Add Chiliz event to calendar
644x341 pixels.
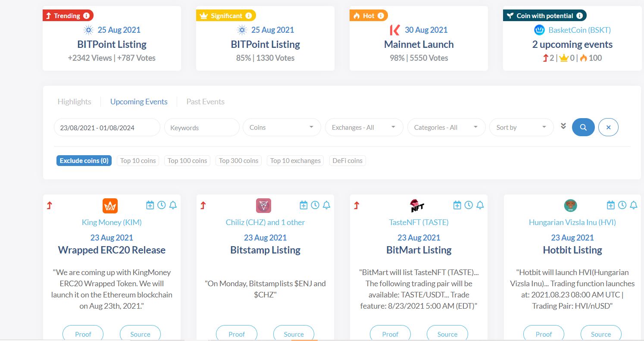pos(303,205)
